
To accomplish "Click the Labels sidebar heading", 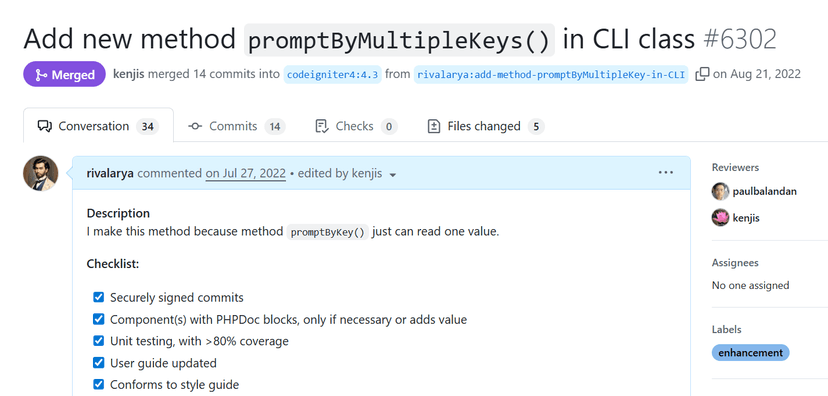I will coord(727,329).
